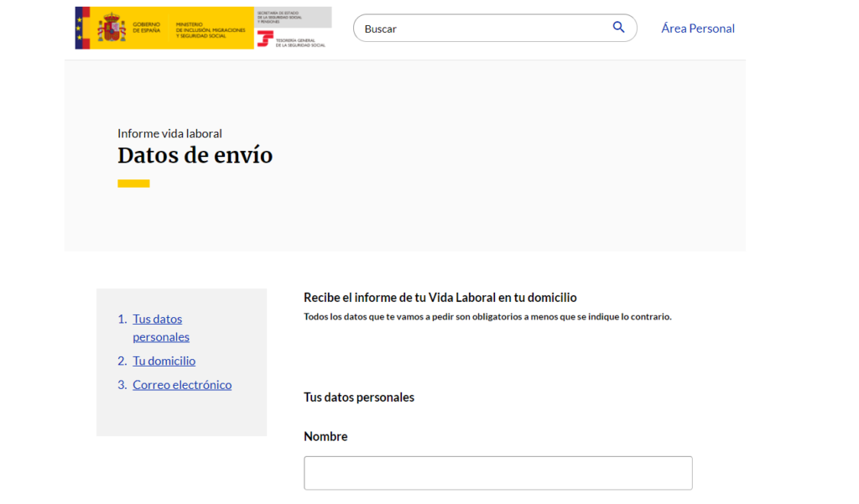Click into the Nombre text box
This screenshot has height=504, width=859.
pos(498,473)
